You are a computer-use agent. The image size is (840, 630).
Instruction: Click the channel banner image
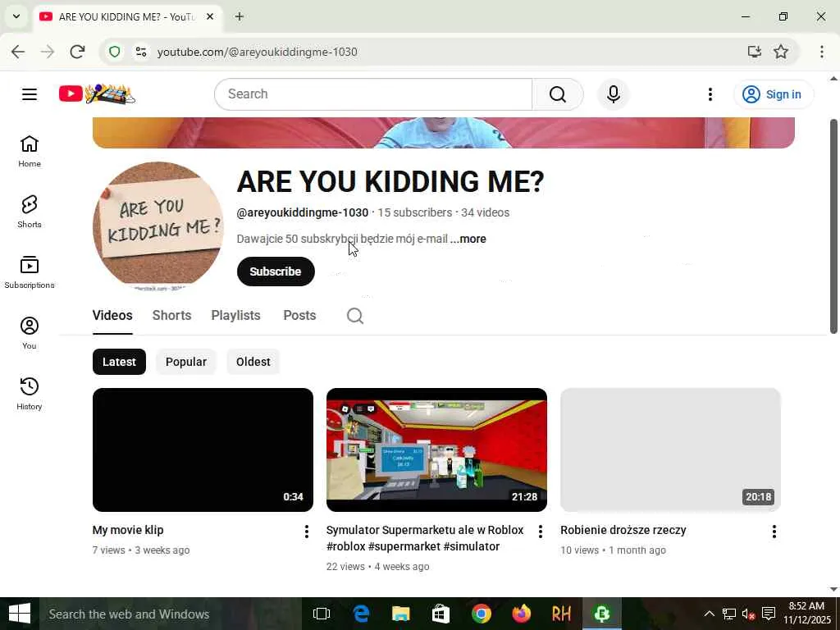pos(444,133)
